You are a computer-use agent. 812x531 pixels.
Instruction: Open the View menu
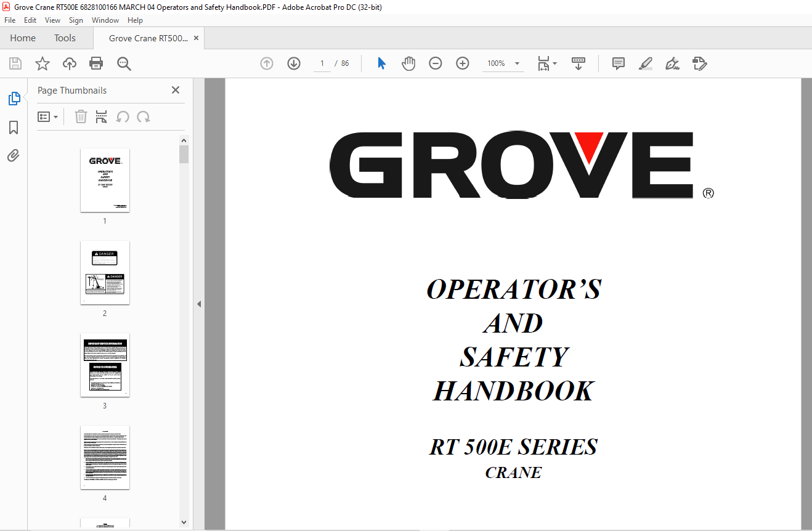click(x=53, y=20)
